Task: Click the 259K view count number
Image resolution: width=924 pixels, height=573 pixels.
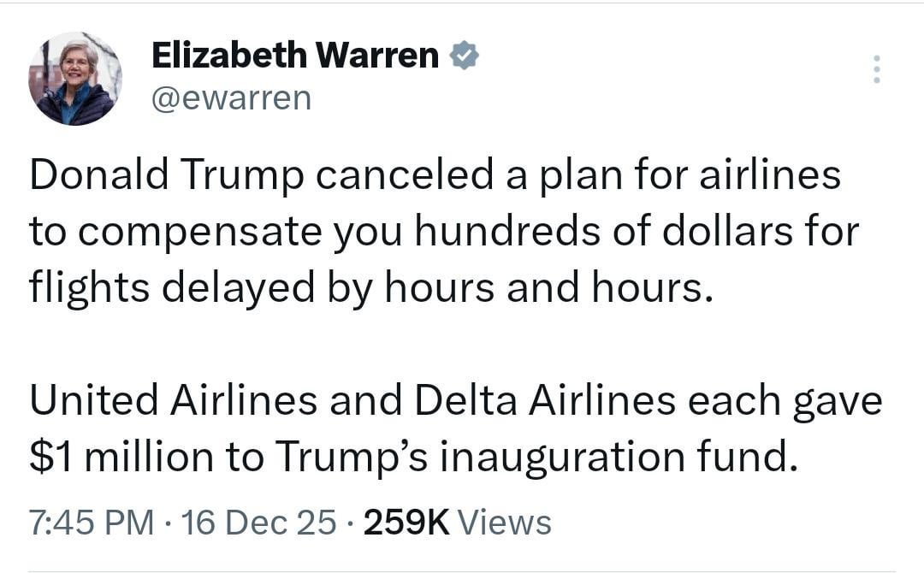Action: [406, 522]
